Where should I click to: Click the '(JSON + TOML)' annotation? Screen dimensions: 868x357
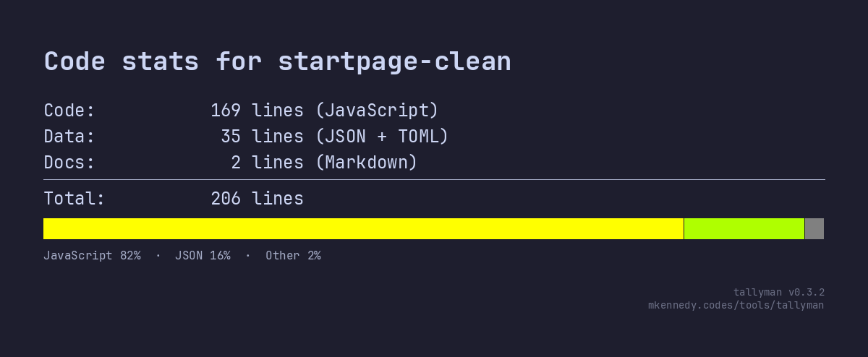(382, 137)
